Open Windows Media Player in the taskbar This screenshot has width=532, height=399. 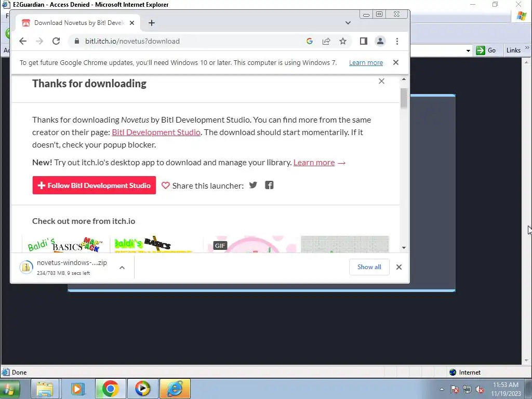point(143,389)
